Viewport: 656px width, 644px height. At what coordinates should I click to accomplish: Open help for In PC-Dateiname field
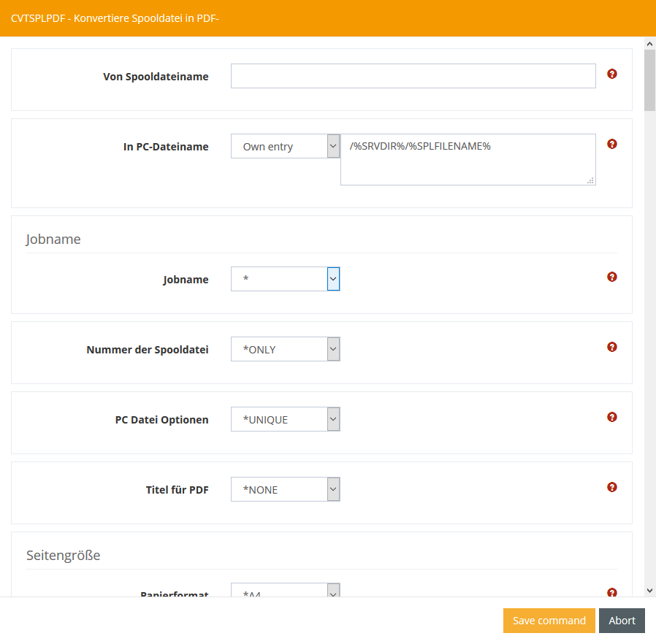[612, 144]
